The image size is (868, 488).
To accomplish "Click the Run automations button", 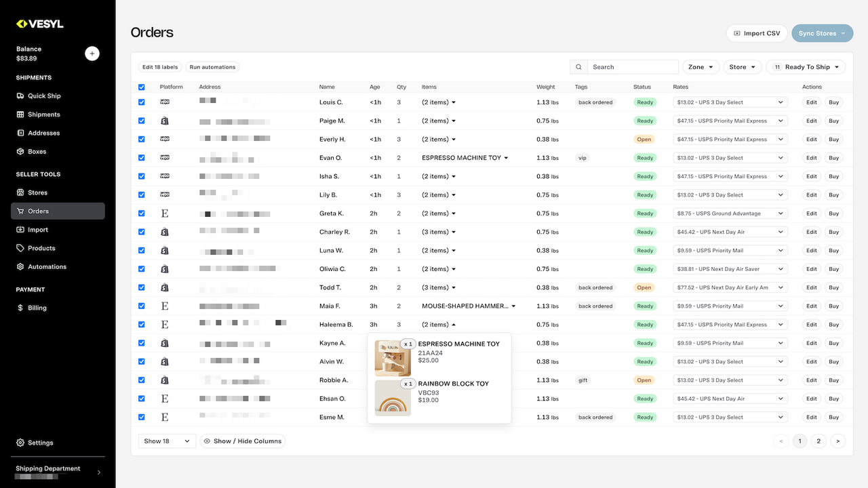I will tap(212, 66).
